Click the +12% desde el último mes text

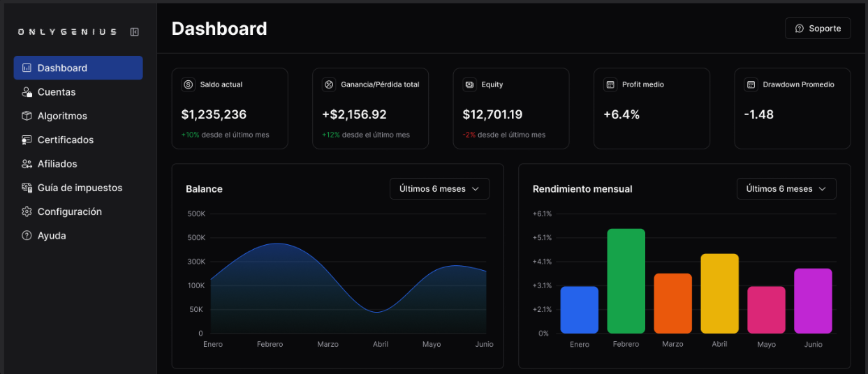click(x=366, y=135)
